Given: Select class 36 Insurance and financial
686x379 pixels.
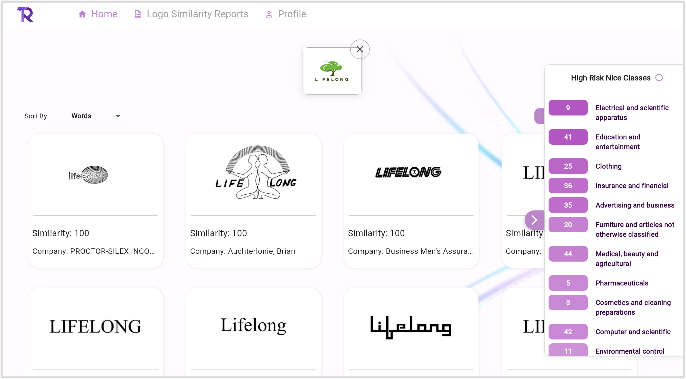Looking at the screenshot, I should click(x=568, y=186).
